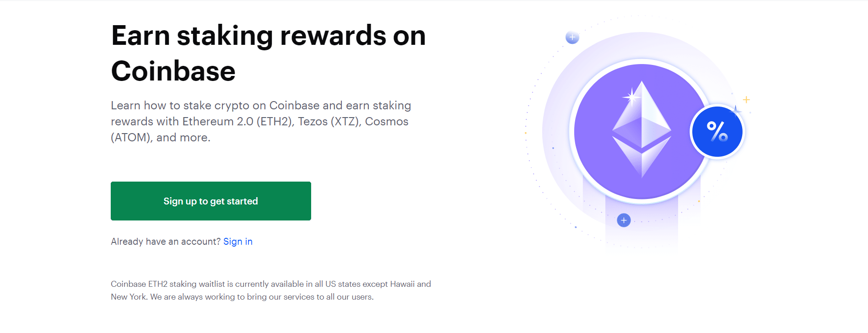This screenshot has height=333, width=868.
Task: Click the blue plus circle below the coin
Action: click(624, 220)
